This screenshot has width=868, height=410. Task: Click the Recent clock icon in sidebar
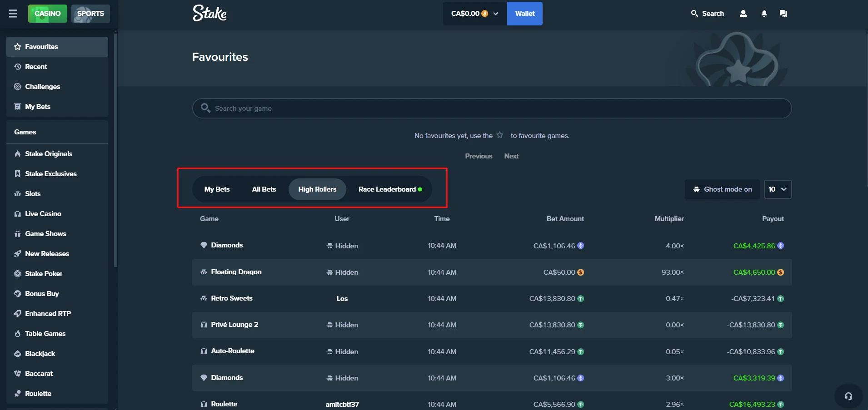pos(18,67)
